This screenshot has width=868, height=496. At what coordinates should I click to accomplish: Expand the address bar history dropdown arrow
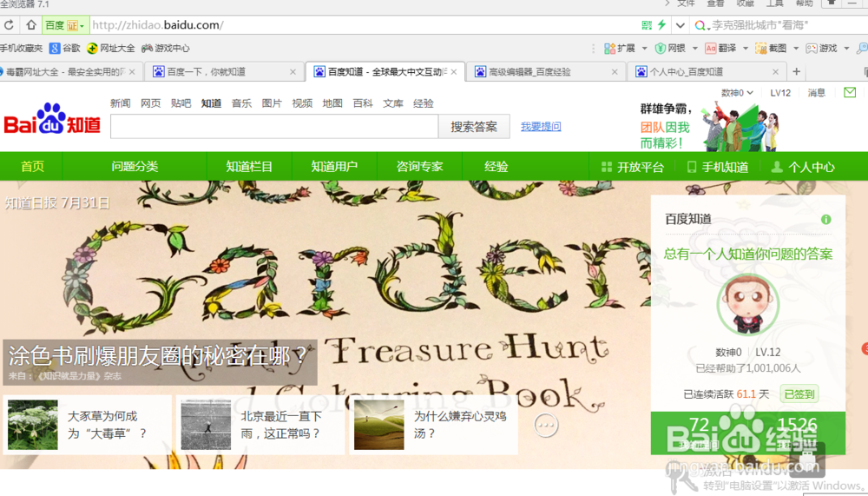[x=681, y=25]
